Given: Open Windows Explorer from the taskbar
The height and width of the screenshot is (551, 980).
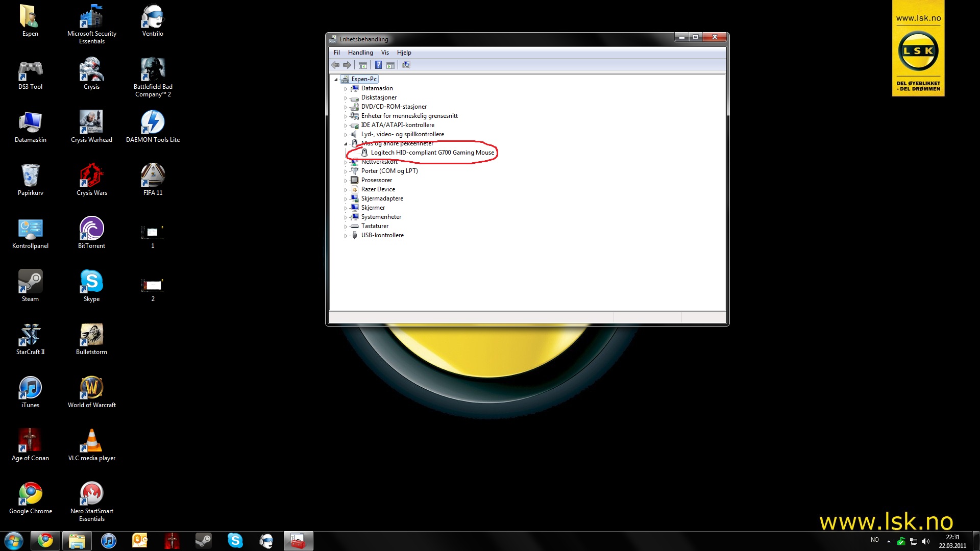Looking at the screenshot, I should click(x=77, y=541).
